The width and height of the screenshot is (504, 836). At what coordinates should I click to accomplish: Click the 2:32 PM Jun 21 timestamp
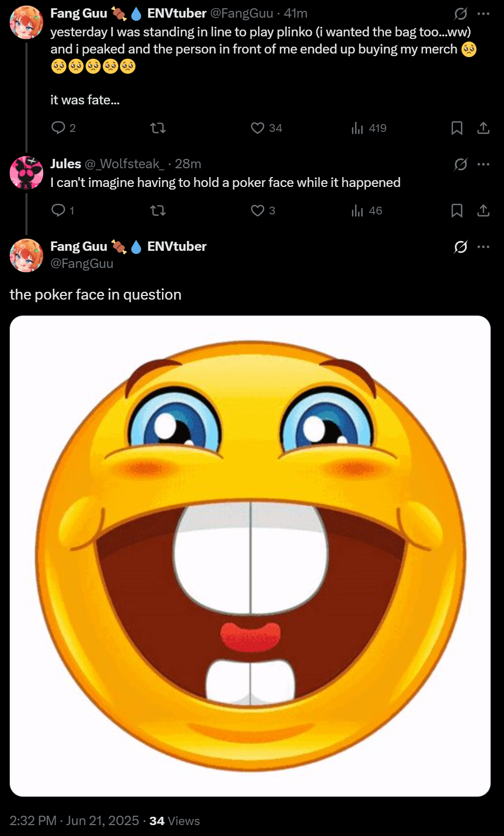click(74, 820)
